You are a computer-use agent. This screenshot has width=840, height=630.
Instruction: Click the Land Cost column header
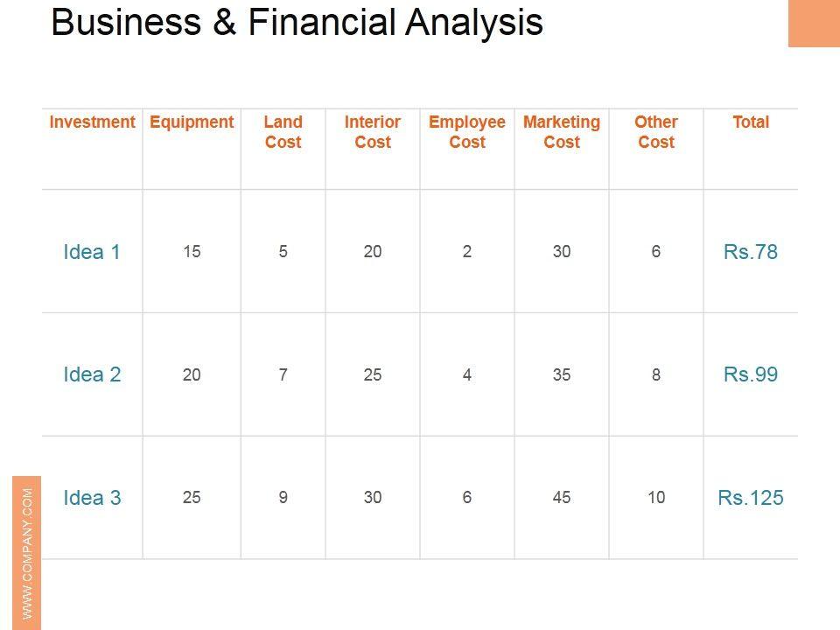pos(283,132)
